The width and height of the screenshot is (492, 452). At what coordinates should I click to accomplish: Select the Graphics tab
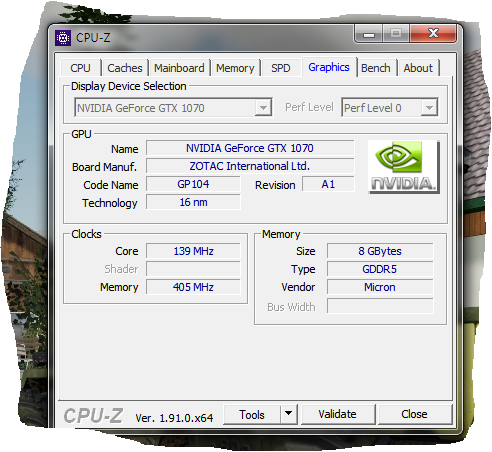pyautogui.click(x=329, y=67)
